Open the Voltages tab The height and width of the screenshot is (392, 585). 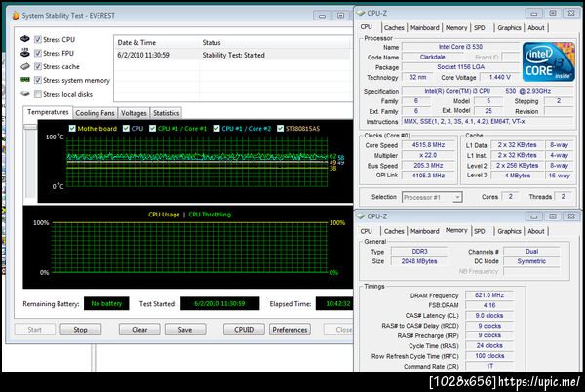pos(134,113)
